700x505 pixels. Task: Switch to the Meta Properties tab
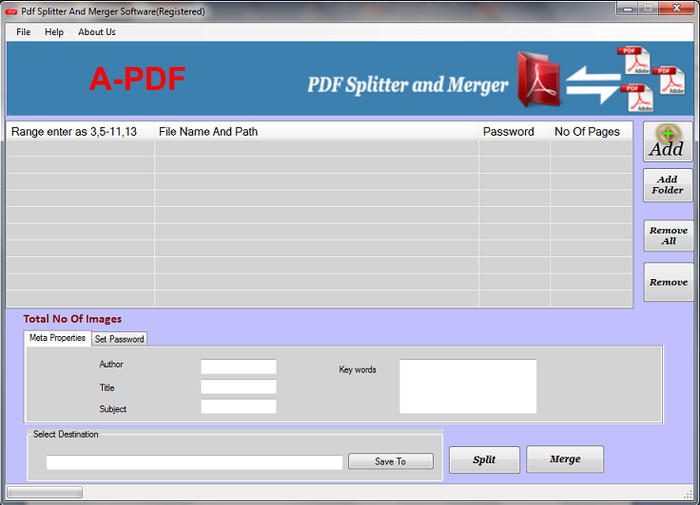(x=57, y=338)
